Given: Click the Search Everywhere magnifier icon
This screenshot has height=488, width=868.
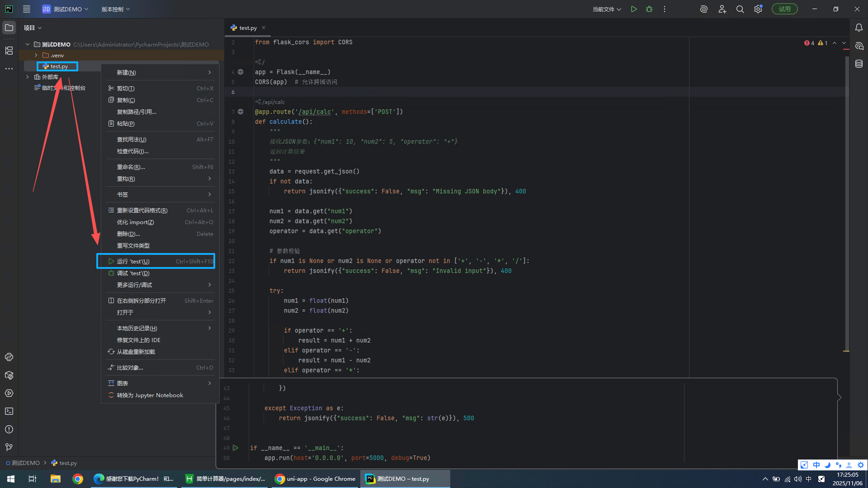Looking at the screenshot, I should (x=740, y=9).
